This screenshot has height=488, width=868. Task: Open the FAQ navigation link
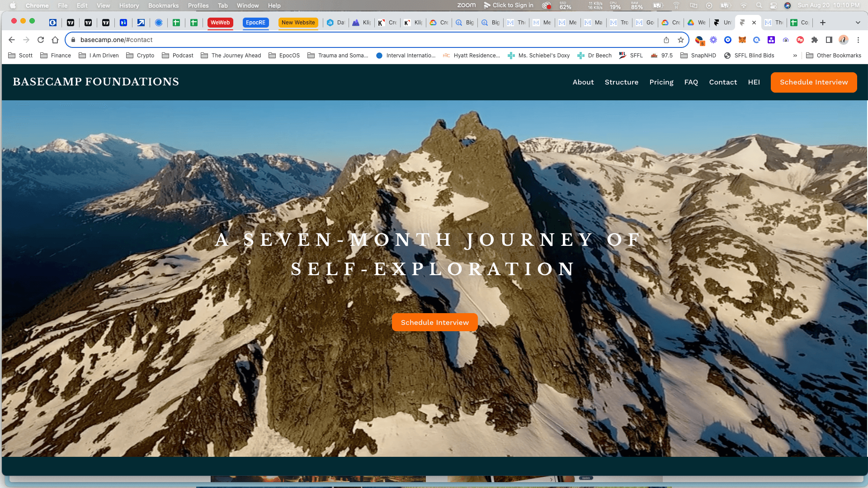tap(691, 82)
